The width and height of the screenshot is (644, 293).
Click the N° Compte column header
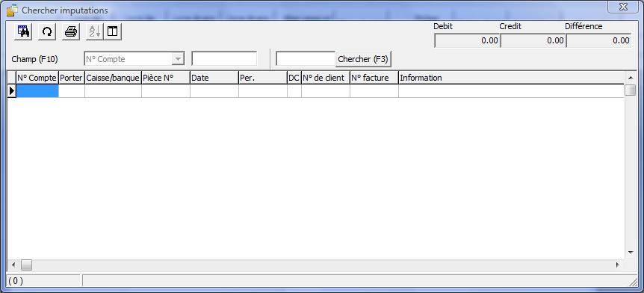(37, 78)
